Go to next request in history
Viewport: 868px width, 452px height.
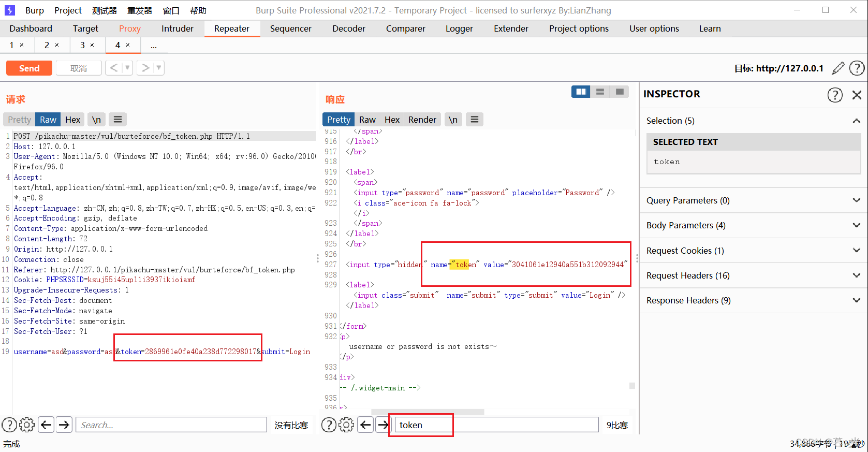[x=145, y=68]
